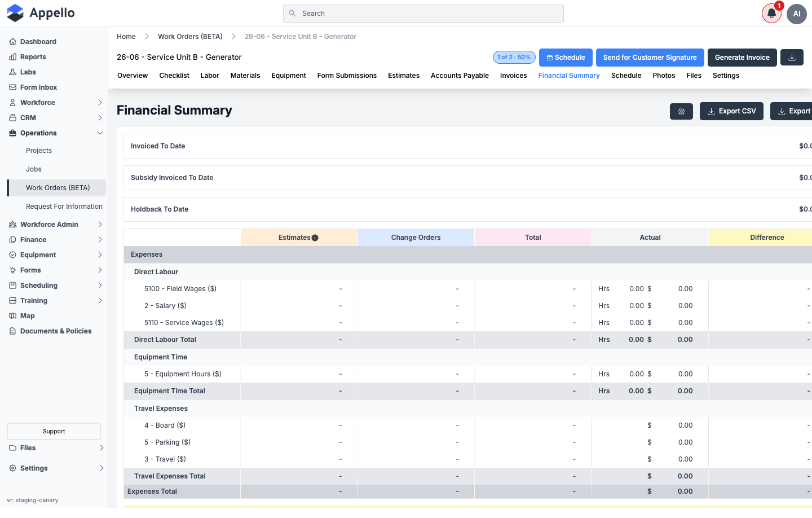
Task: Open the notifications bell
Action: [x=771, y=14]
